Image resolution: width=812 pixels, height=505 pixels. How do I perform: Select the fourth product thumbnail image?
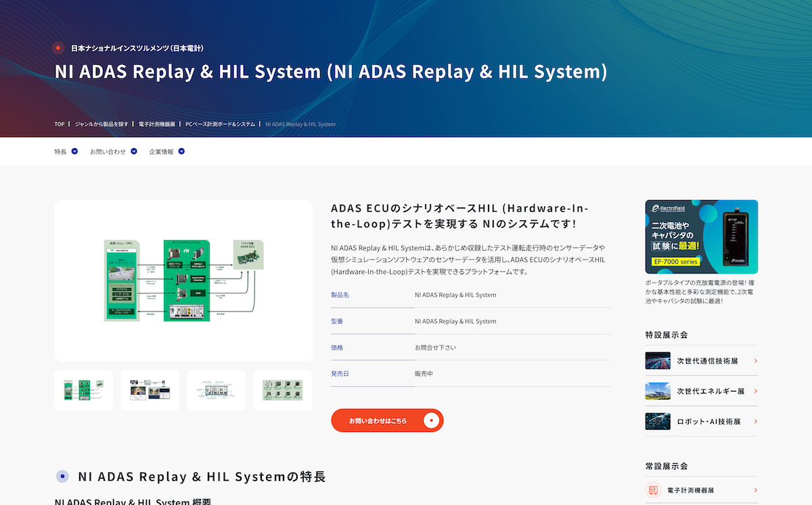(282, 390)
